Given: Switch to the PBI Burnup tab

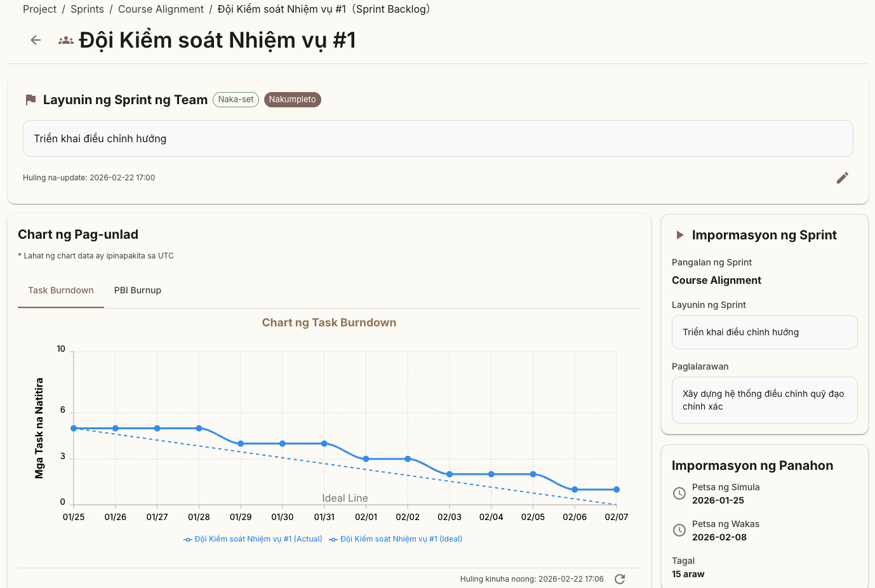Looking at the screenshot, I should pos(138,290).
